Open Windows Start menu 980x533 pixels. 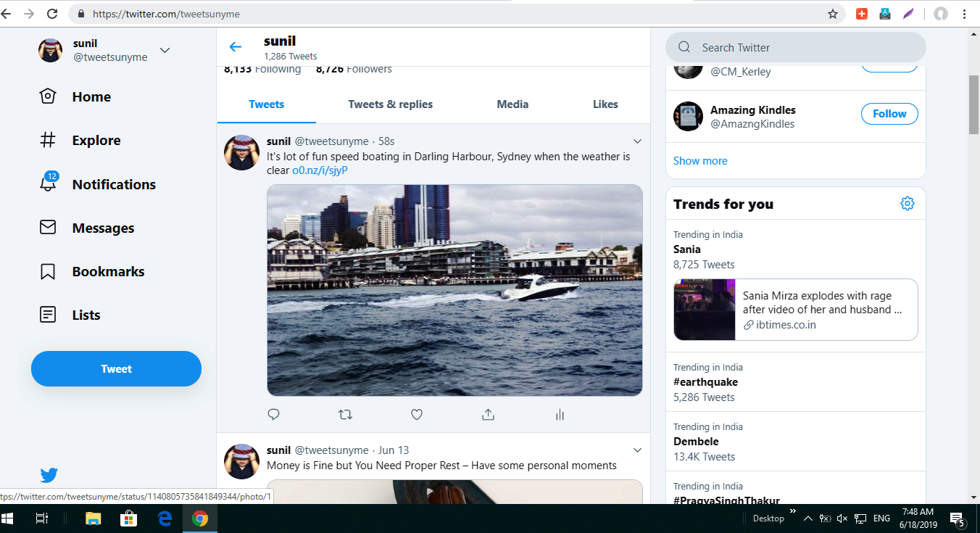click(x=9, y=518)
